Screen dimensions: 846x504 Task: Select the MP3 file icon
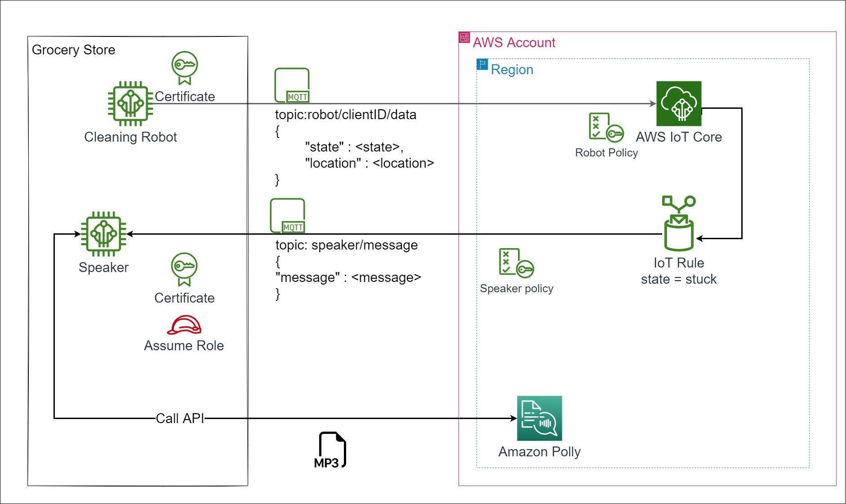(330, 450)
